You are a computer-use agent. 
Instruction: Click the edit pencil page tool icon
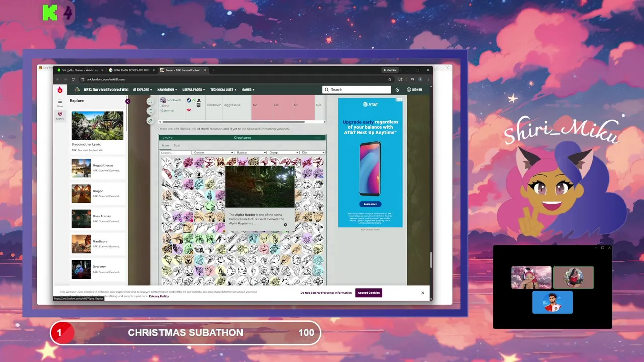[150, 121]
